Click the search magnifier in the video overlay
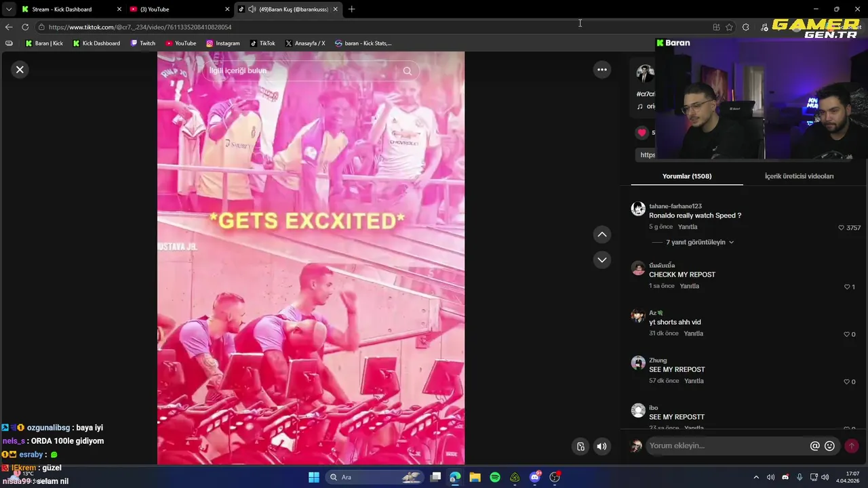The height and width of the screenshot is (488, 868). [407, 70]
